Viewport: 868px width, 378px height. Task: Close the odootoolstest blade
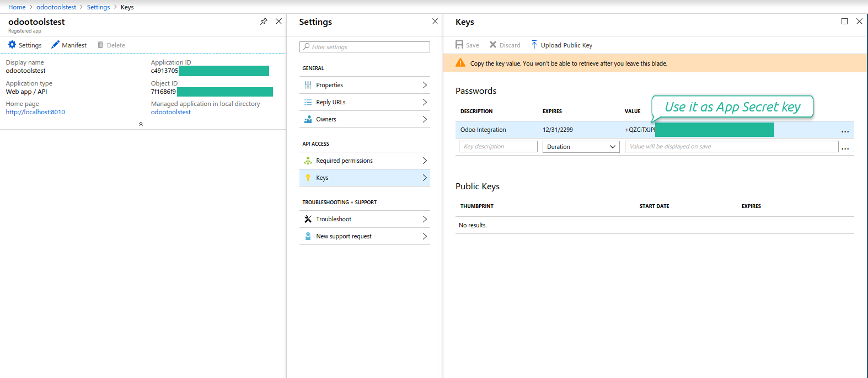coord(278,22)
